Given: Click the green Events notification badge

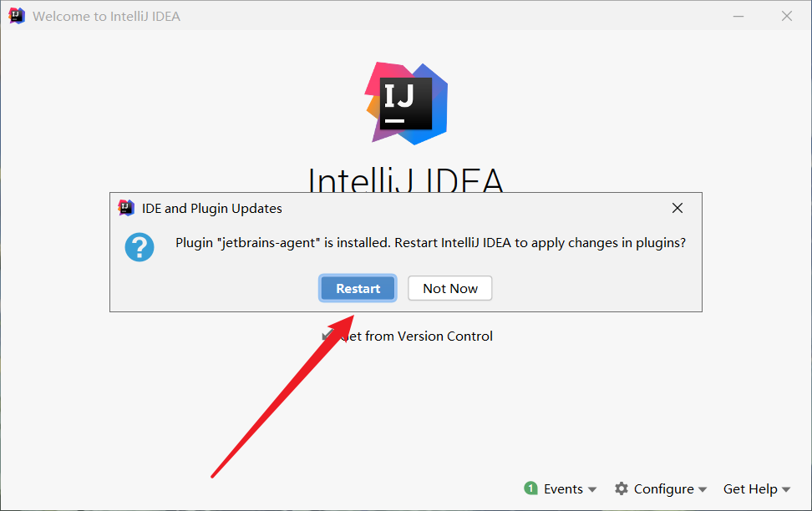Looking at the screenshot, I should click(530, 488).
